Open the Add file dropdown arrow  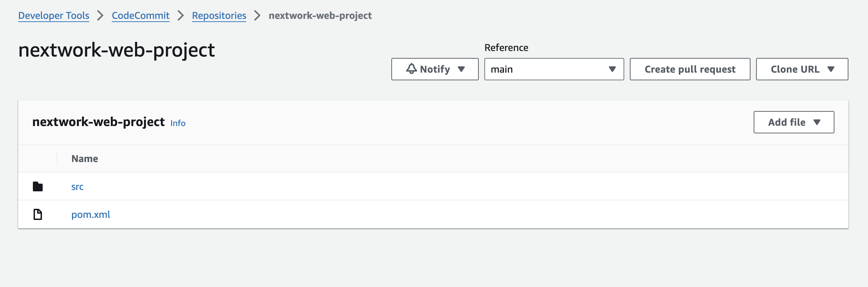817,122
